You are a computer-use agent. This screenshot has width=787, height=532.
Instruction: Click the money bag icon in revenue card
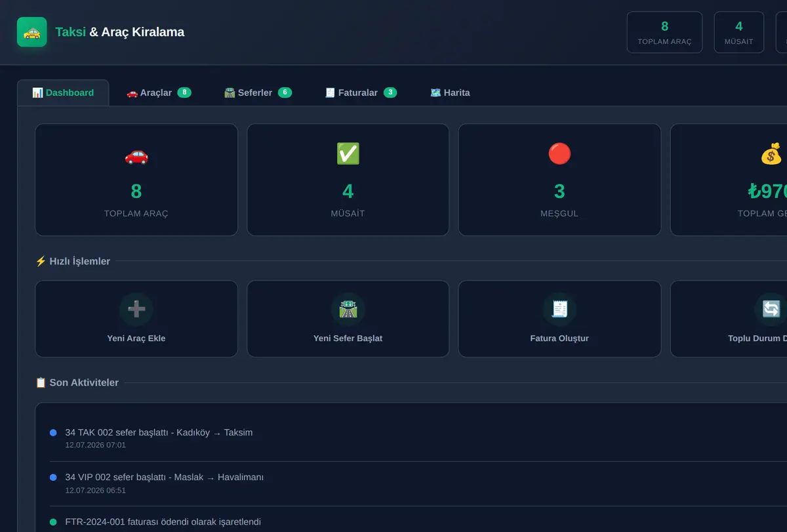(x=771, y=154)
